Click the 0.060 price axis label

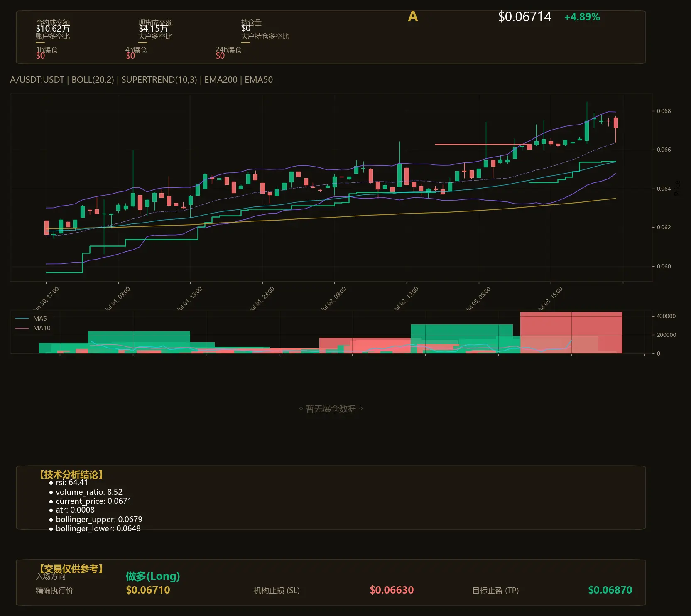(x=664, y=266)
